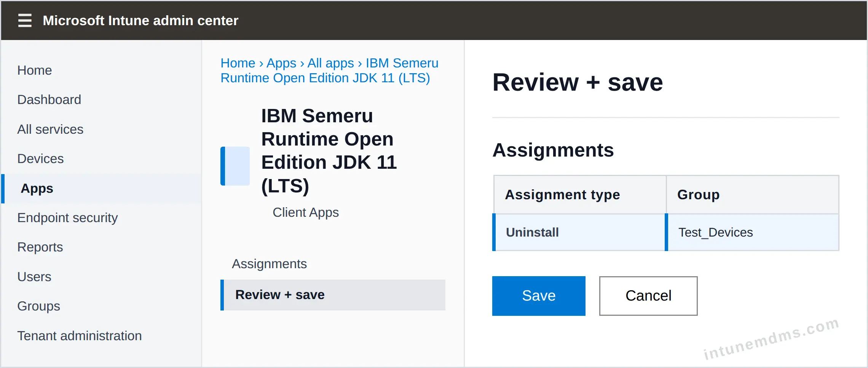
Task: Select the Test_Devices group cell
Action: click(752, 232)
